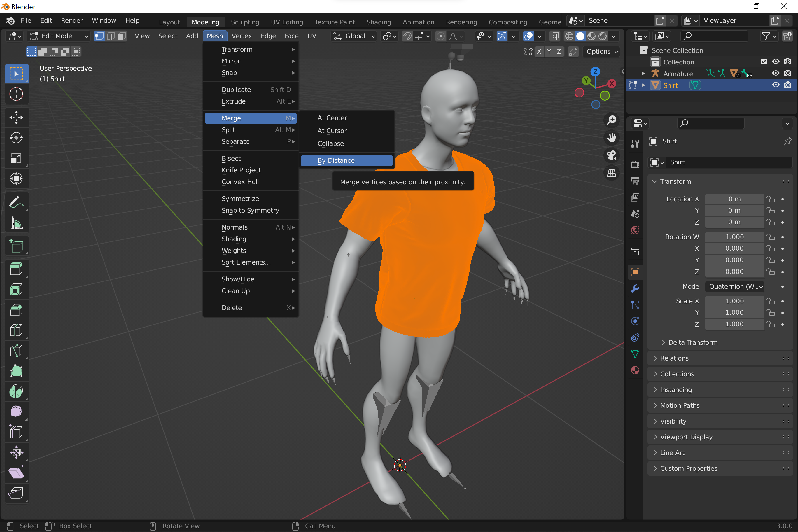Click Symmetrize in Mesh menu

point(240,199)
